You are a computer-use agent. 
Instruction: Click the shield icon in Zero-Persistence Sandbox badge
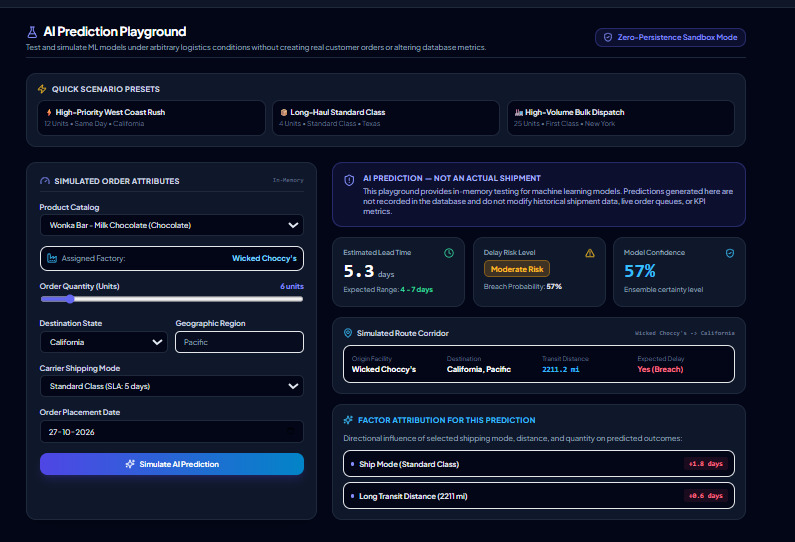tap(607, 38)
